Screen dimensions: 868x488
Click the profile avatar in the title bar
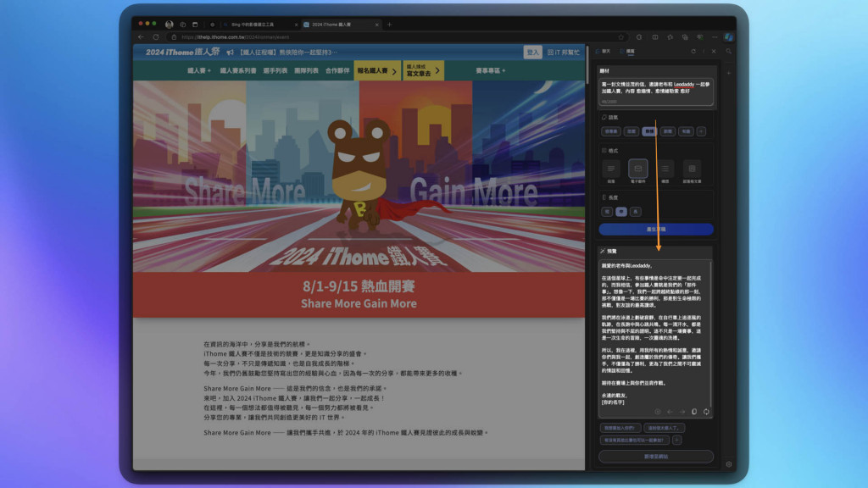pyautogui.click(x=170, y=25)
